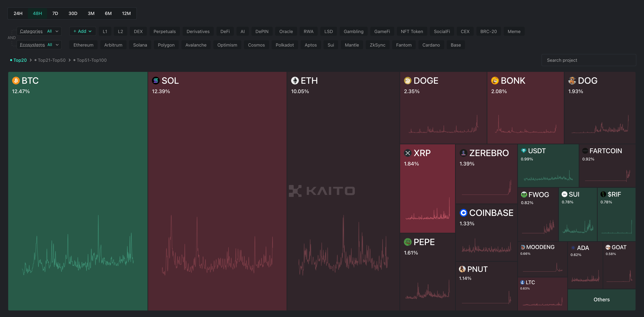Screen dimensions: 644x317
Task: Switch to the 30D time range
Action: click(73, 13)
